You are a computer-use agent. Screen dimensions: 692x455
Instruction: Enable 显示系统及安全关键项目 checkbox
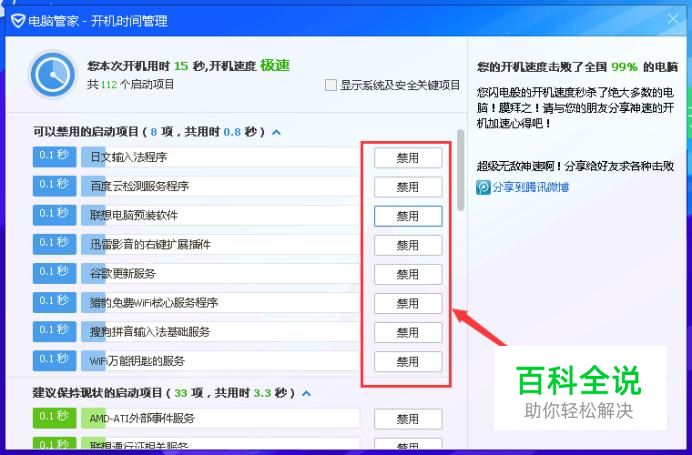(x=331, y=85)
